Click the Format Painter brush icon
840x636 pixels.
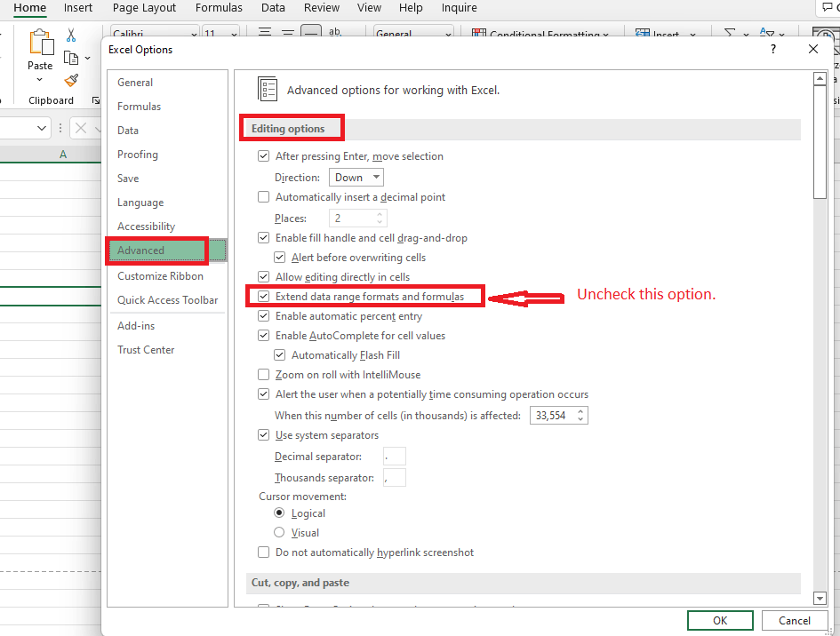point(71,80)
